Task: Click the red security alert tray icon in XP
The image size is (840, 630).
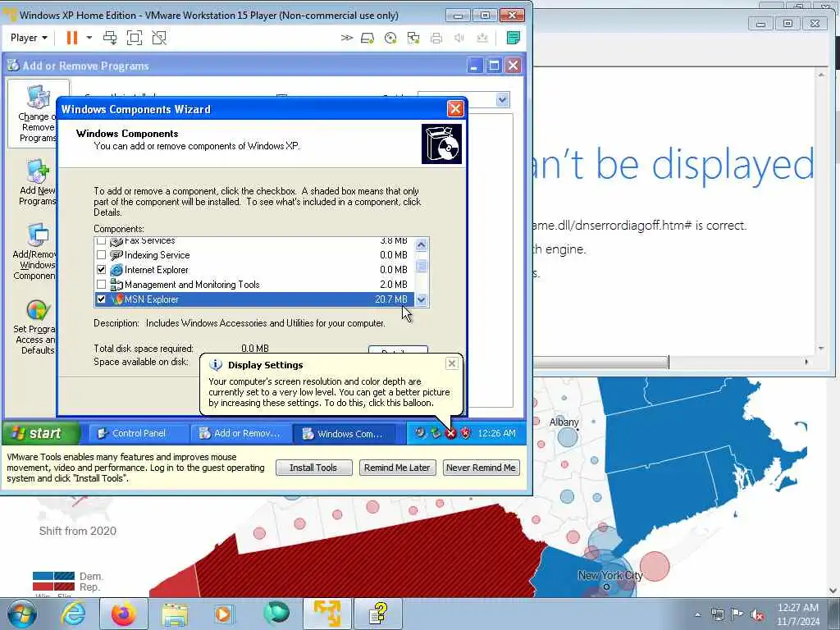Action: point(450,433)
